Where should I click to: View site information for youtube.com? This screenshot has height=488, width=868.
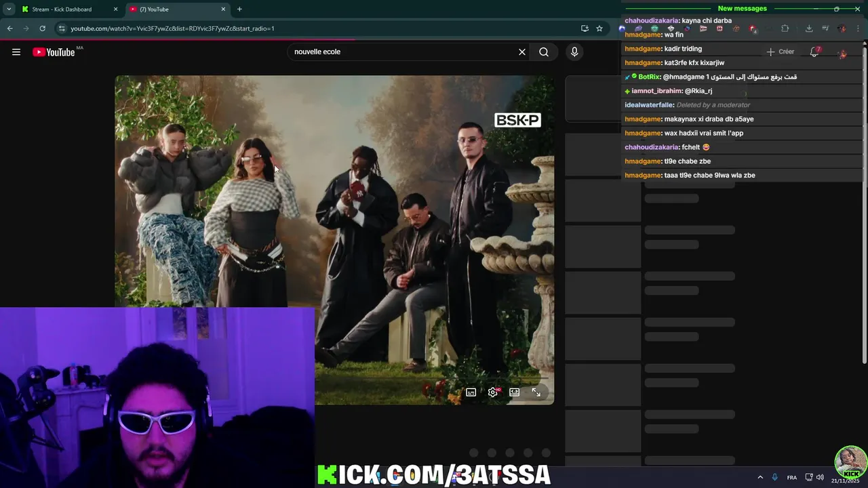pyautogui.click(x=62, y=28)
